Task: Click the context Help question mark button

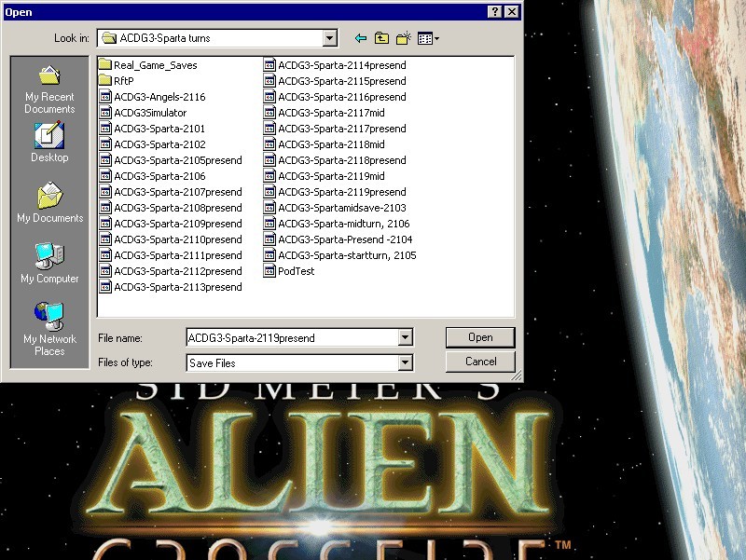Action: click(x=493, y=11)
